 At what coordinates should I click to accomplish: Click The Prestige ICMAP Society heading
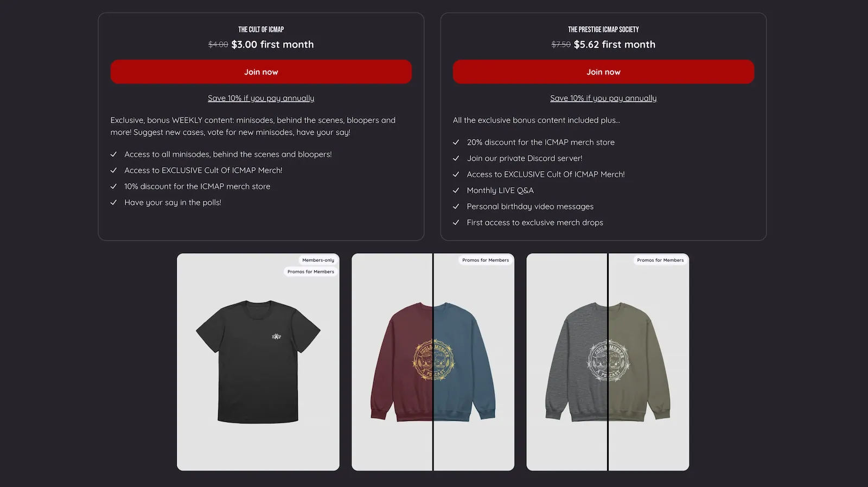click(x=603, y=29)
